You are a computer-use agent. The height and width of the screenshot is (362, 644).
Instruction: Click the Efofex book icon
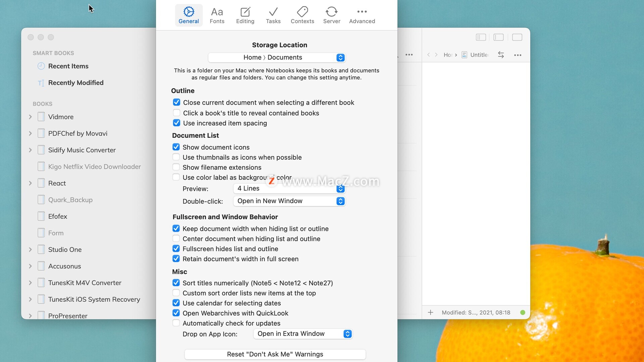coord(41,216)
